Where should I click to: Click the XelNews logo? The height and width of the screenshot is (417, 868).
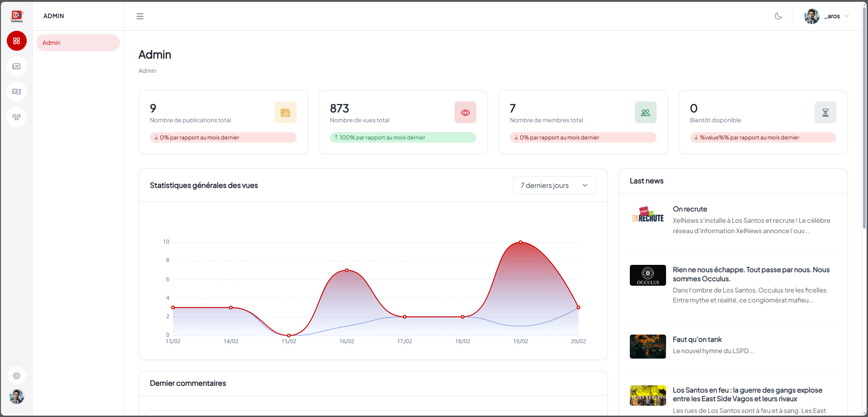(17, 16)
